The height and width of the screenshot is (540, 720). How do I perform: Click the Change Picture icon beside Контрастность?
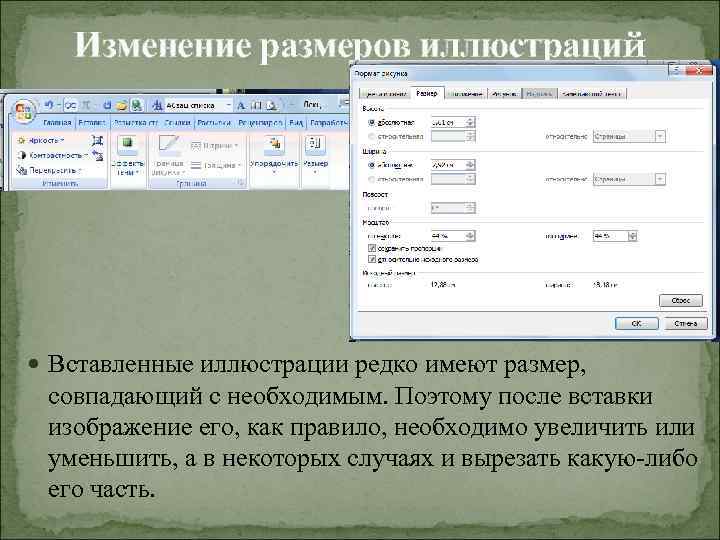[x=97, y=156]
